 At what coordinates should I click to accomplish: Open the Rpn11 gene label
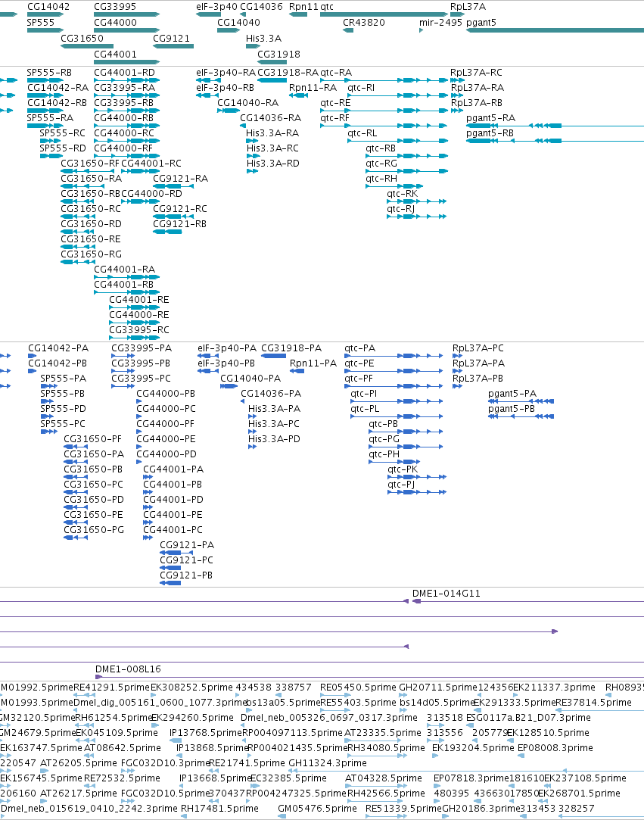(x=303, y=7)
